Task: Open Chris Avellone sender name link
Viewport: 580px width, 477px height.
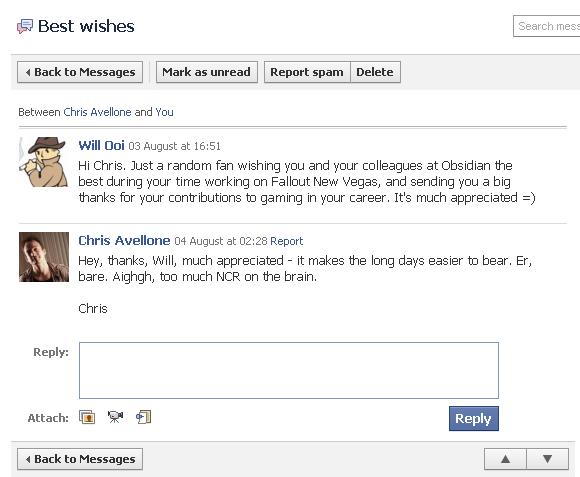Action: [124, 241]
